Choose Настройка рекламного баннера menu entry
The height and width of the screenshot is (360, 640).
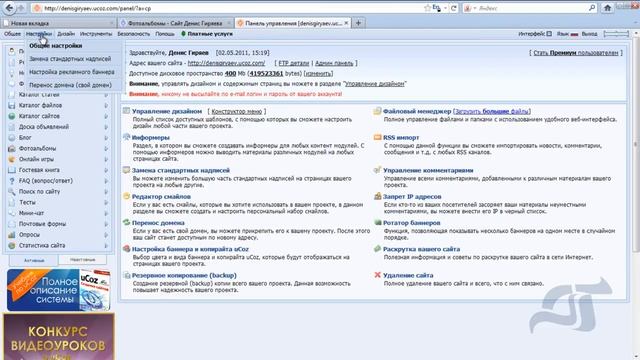pos(71,72)
